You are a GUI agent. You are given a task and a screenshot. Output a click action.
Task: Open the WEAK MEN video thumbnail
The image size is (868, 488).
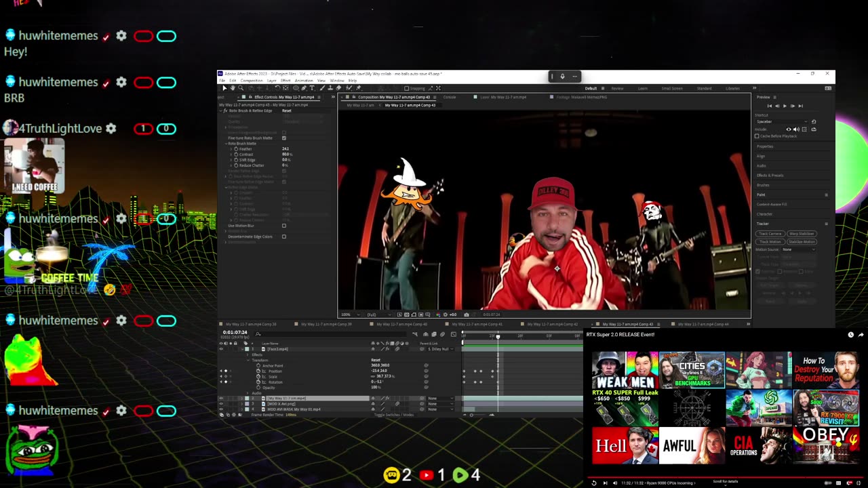click(x=625, y=370)
